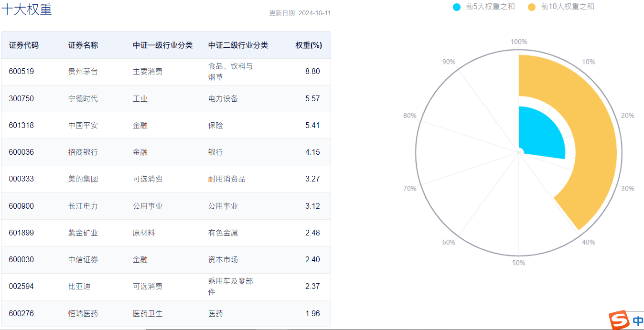Click the 证券代码 column header
Viewport: 644px width, 330px height.
[x=23, y=45]
